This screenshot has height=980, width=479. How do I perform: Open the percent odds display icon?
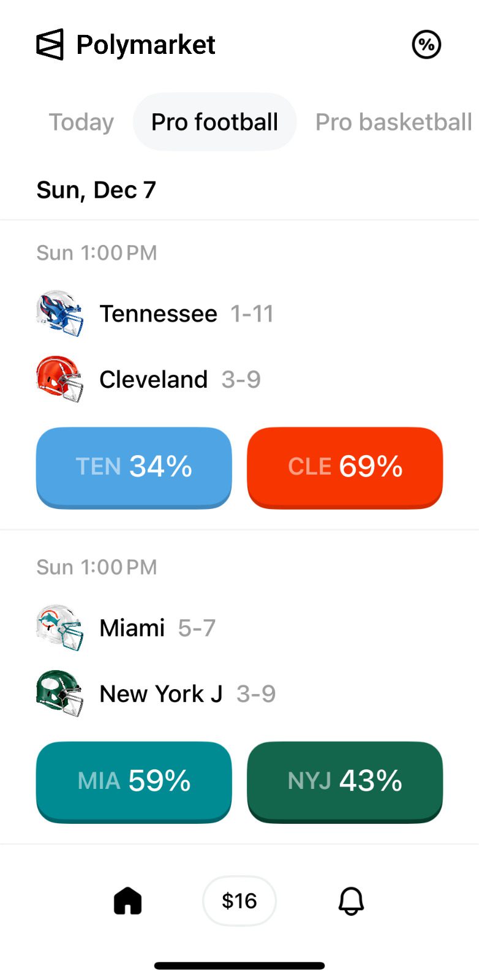(426, 45)
